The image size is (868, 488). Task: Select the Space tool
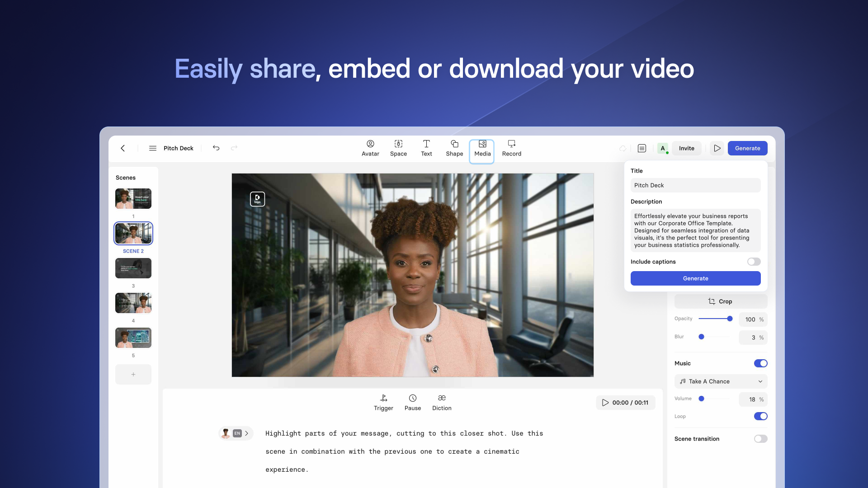click(x=398, y=148)
